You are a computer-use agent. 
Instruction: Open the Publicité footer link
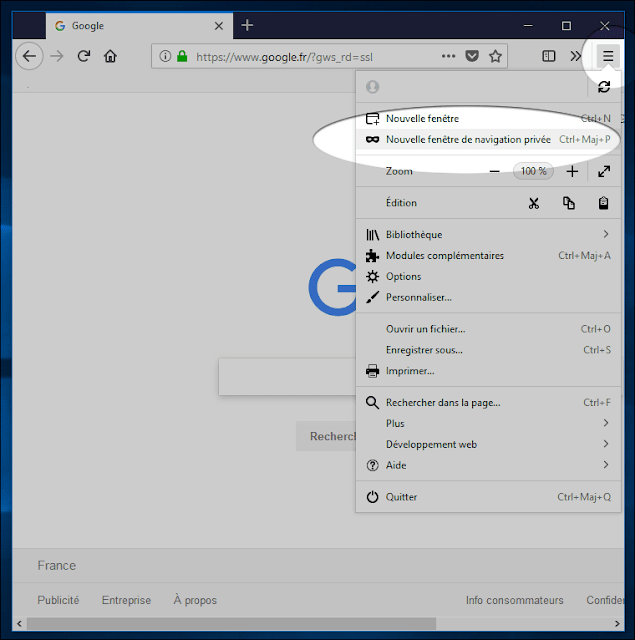[x=58, y=600]
